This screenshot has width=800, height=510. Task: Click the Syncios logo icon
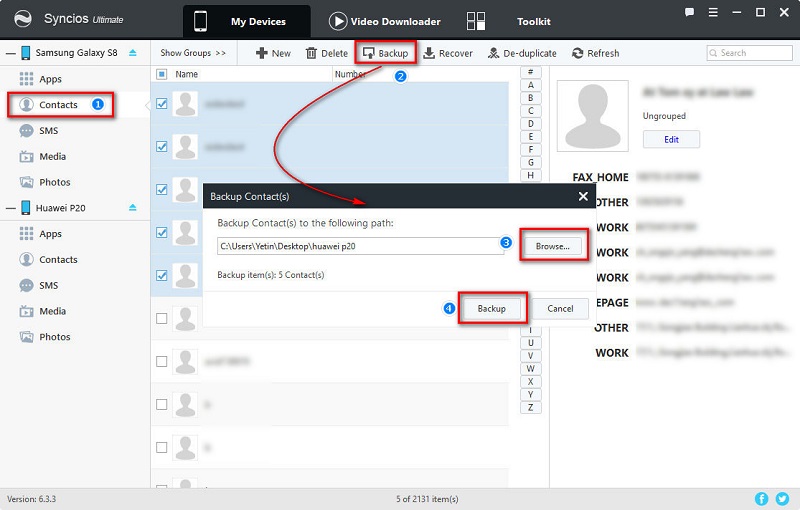[22, 19]
